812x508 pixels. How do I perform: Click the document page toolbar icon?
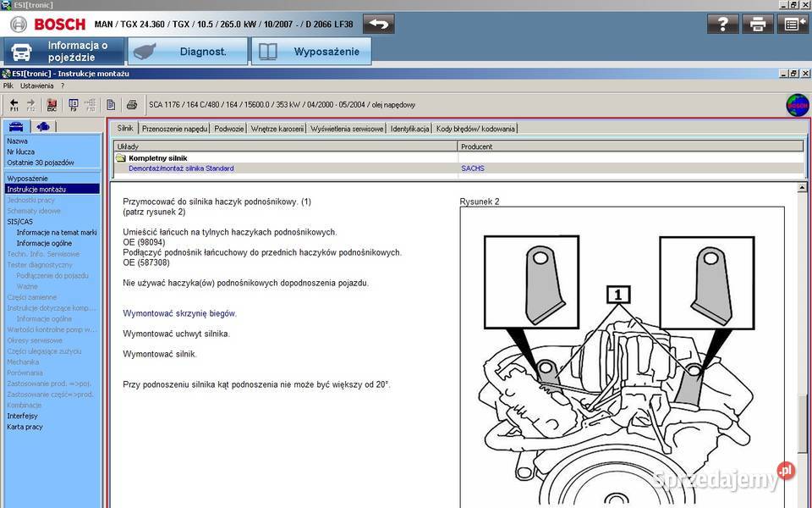[111, 105]
